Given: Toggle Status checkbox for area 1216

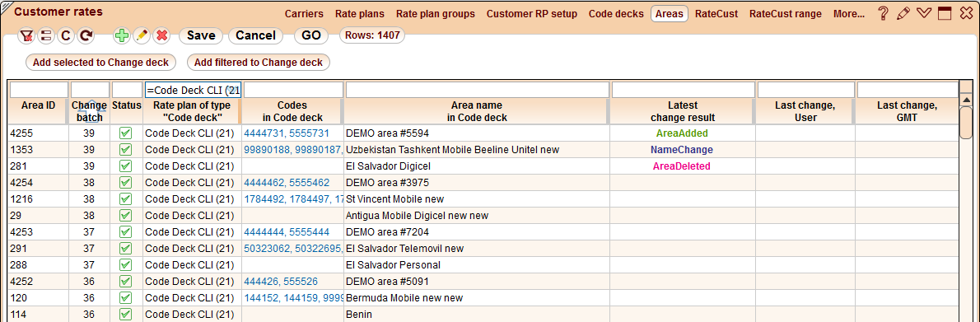Looking at the screenshot, I should pyautogui.click(x=125, y=198).
